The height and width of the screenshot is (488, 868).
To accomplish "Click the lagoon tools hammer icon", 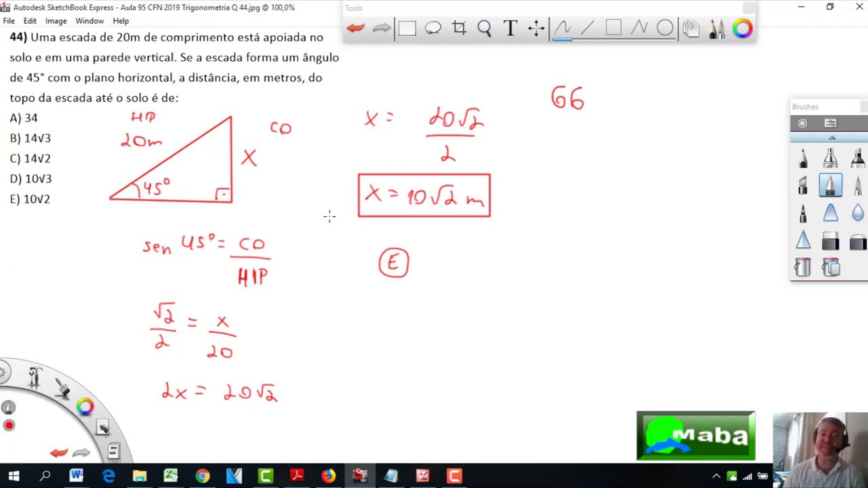I will coord(35,377).
